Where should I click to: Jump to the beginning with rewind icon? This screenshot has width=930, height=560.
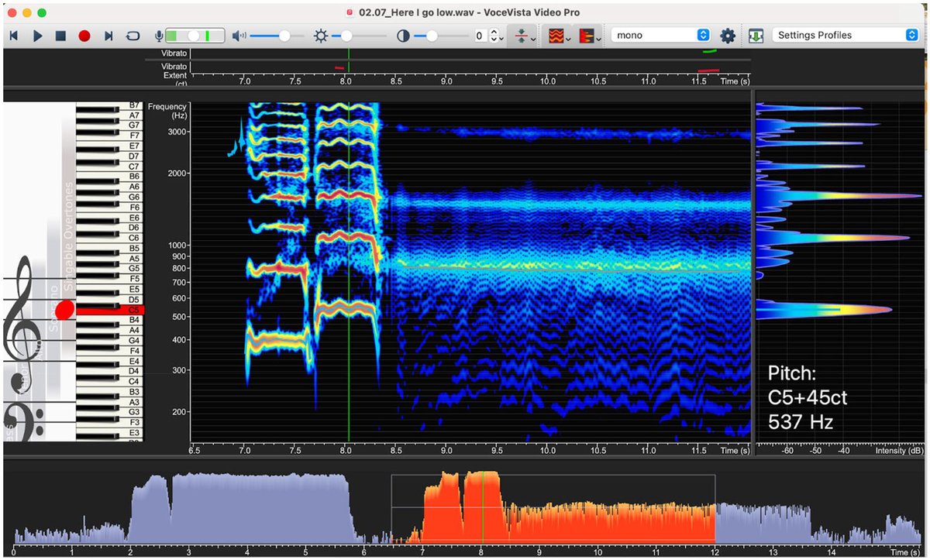[x=14, y=36]
